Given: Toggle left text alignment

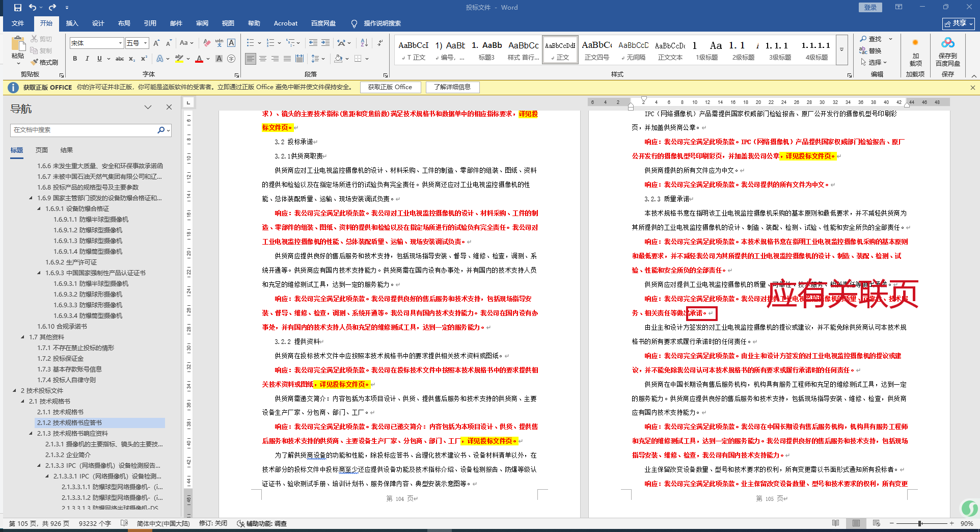Looking at the screenshot, I should point(251,59).
